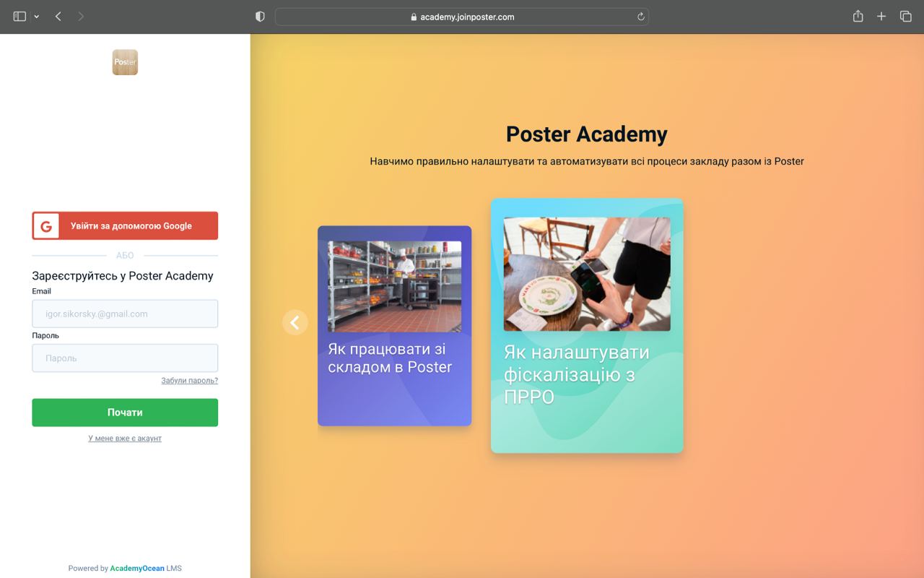The height and width of the screenshot is (578, 924).
Task: Go back with browser back arrow
Action: [58, 17]
